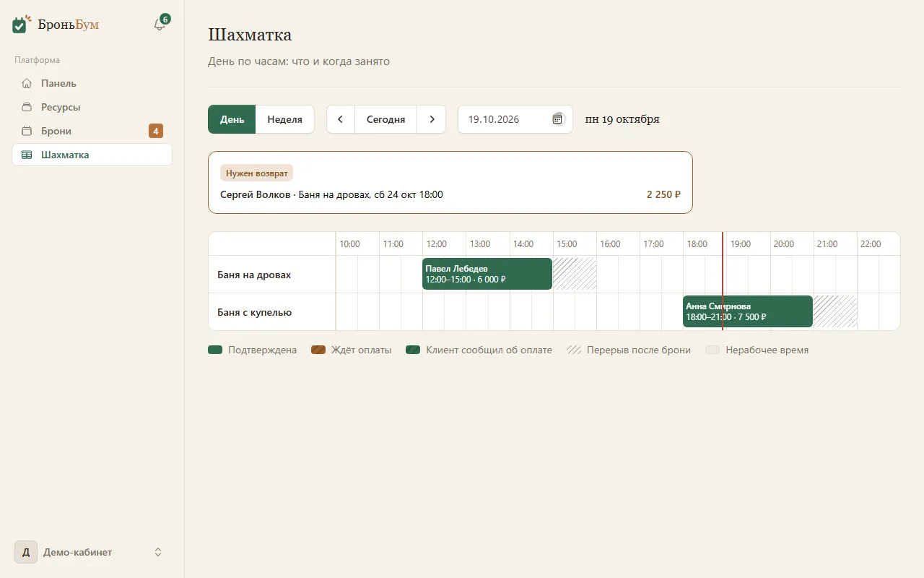This screenshot has width=924, height=578.
Task: Click the Шахматка table icon
Action: 27,155
